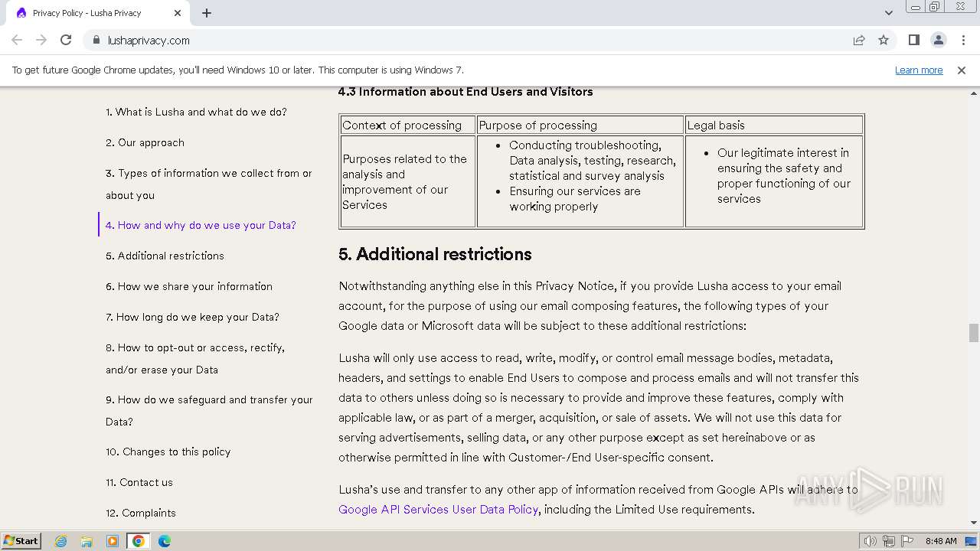Viewport: 980px width, 551px height.
Task: Close the Privacy Policy tab
Action: tap(178, 13)
